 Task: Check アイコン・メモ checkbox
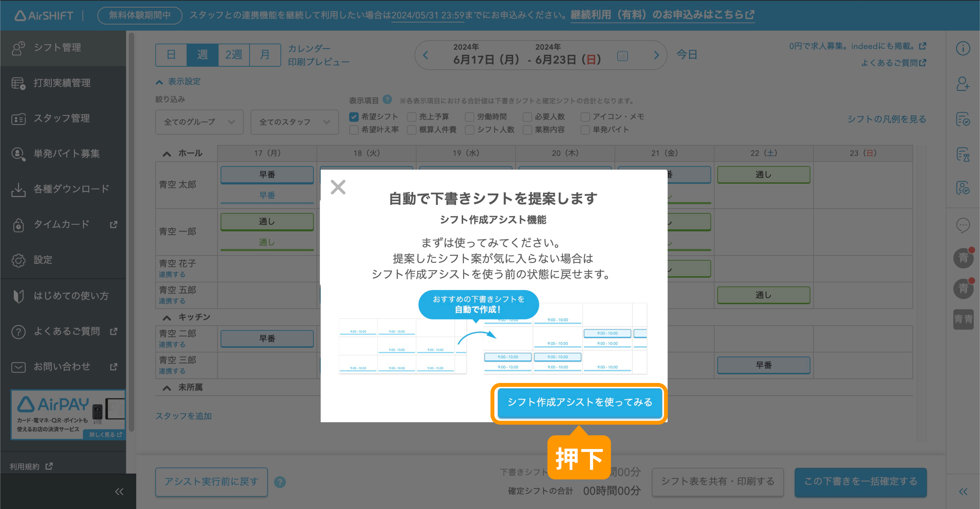585,117
